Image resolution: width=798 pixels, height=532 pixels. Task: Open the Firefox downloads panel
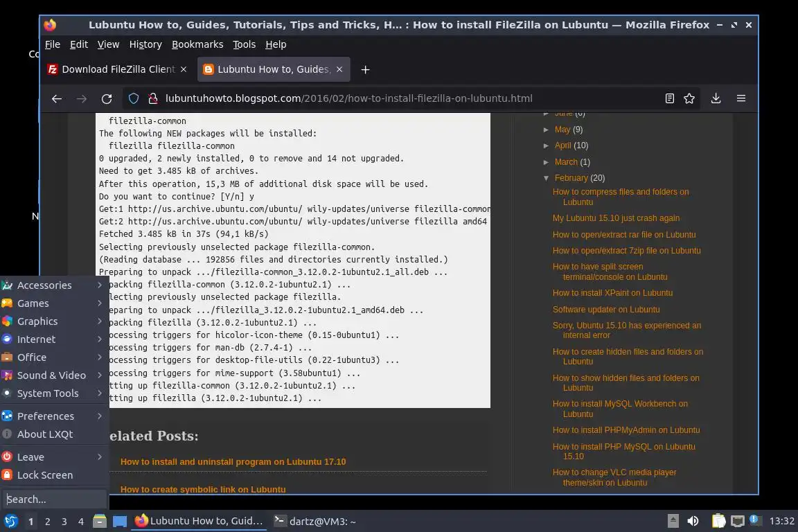pyautogui.click(x=716, y=98)
